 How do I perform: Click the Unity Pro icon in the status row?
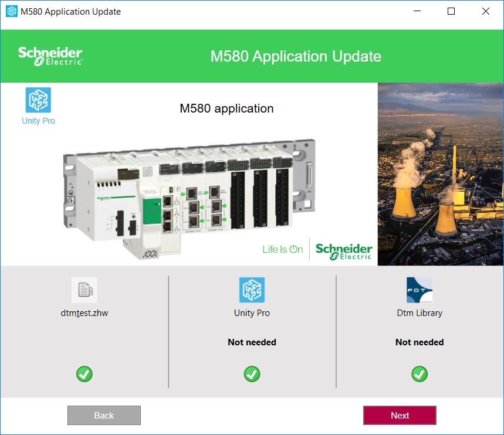pos(252,290)
